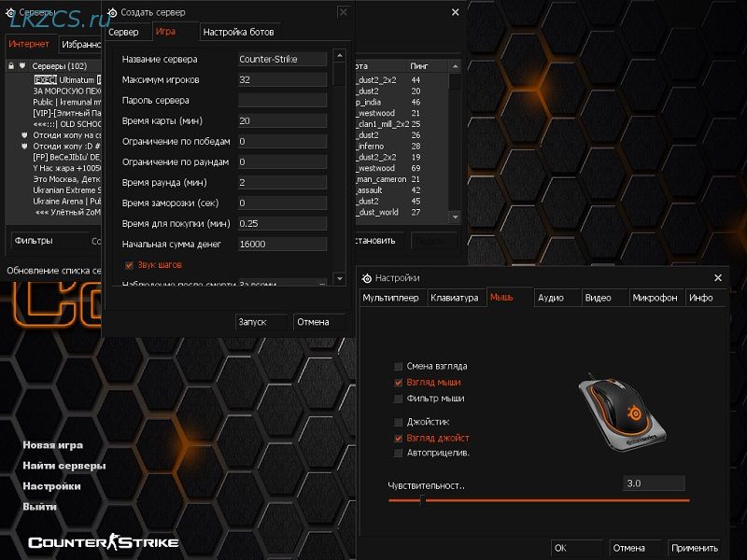
Task: Turn on the Джойстик checkbox
Action: [399, 422]
